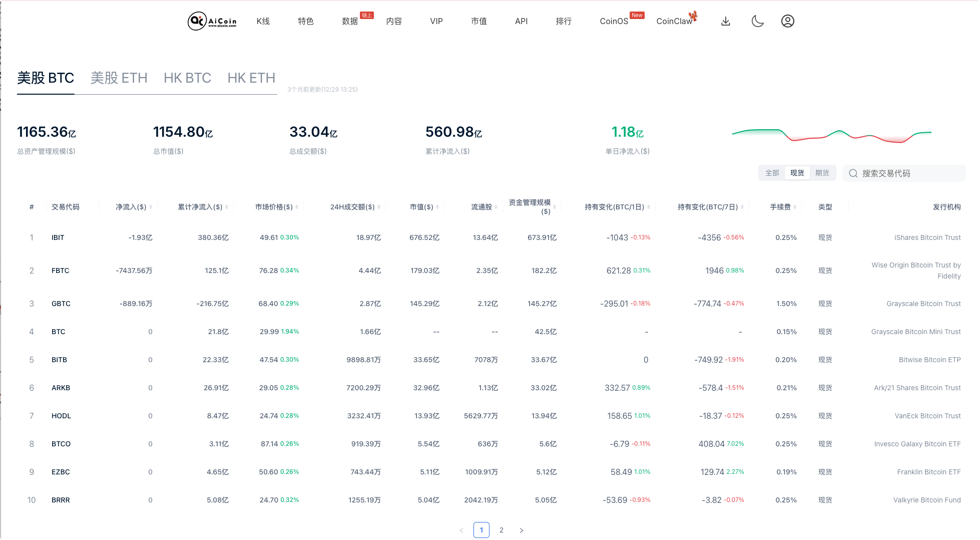This screenshot has height=540, width=980.
Task: Click the search magnifier icon
Action: 853,173
